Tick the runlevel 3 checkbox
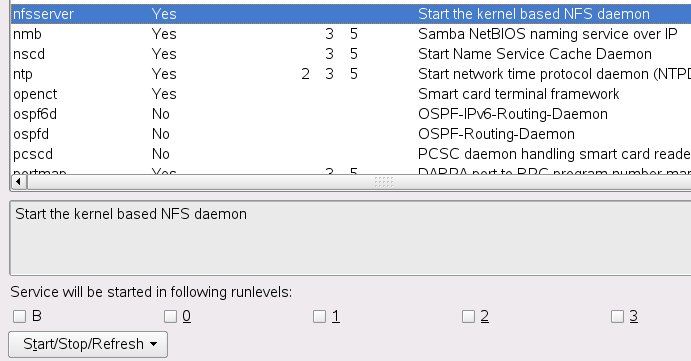 coord(617,316)
